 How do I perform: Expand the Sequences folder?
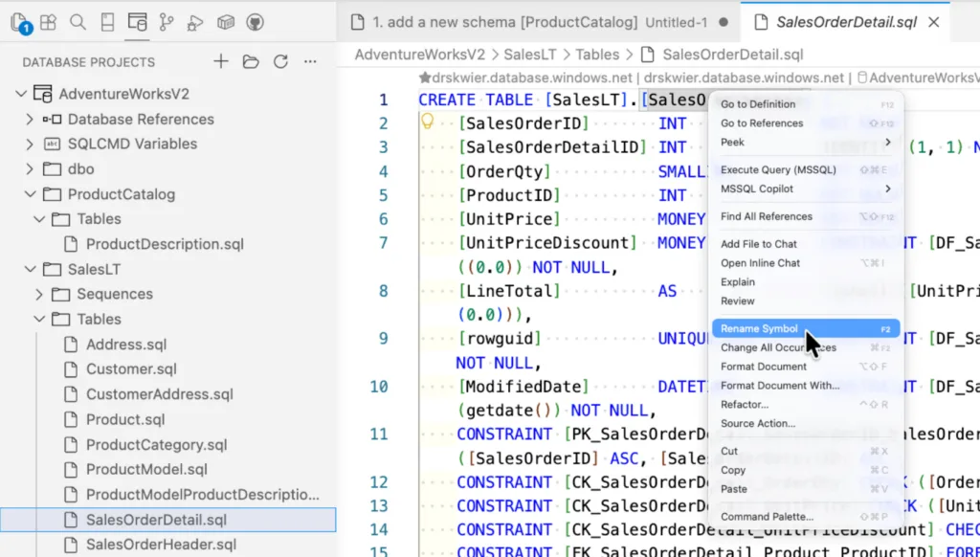click(x=38, y=295)
